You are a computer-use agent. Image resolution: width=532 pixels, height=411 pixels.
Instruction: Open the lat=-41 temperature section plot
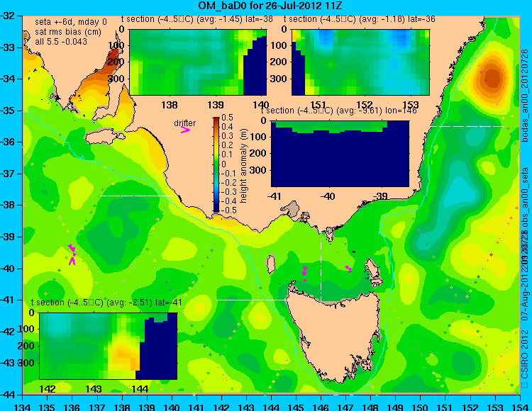click(x=109, y=346)
